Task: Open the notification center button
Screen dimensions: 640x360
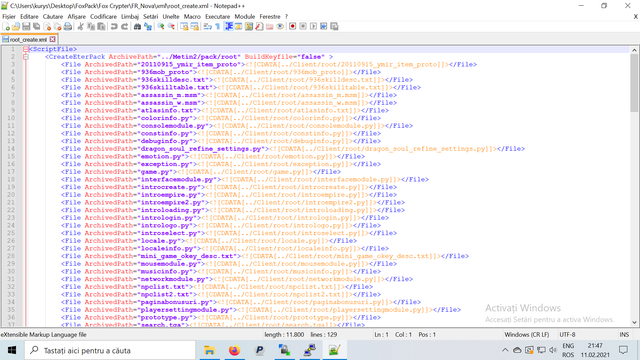Action: [x=623, y=350]
